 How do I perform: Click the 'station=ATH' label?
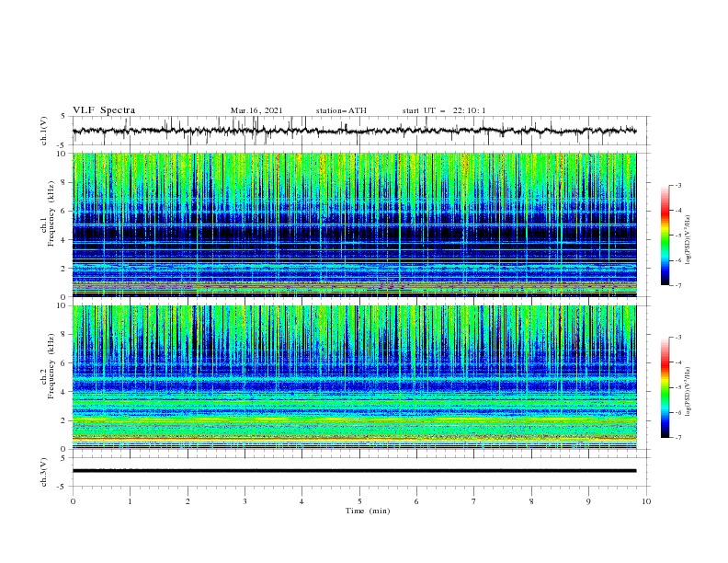click(x=341, y=110)
